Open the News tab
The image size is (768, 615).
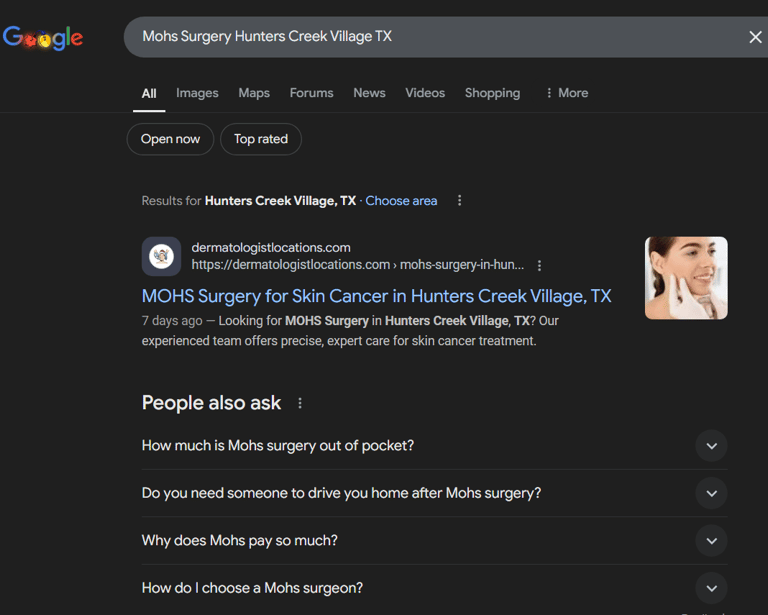tap(369, 93)
